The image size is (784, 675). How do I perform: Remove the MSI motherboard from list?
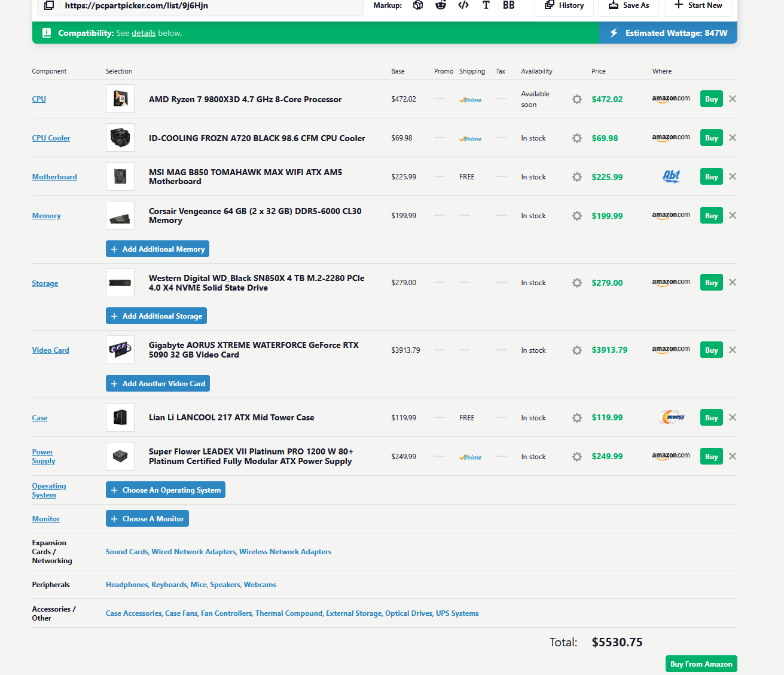tap(733, 176)
